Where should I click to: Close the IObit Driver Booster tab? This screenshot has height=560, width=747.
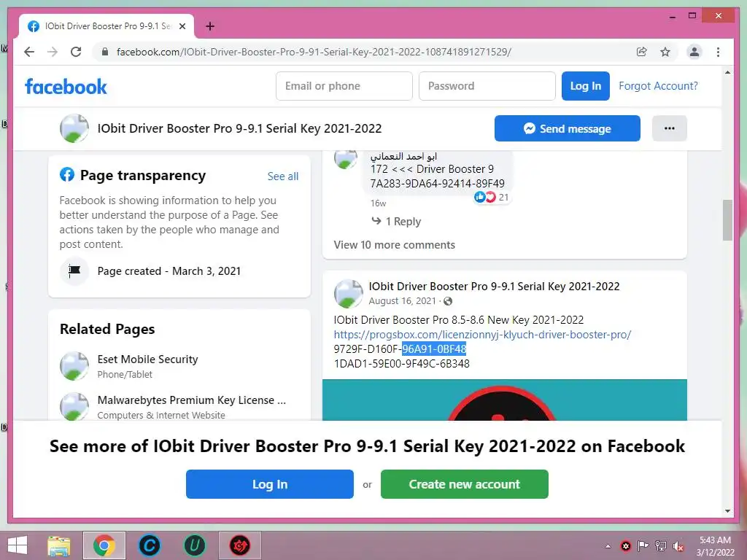182,26
